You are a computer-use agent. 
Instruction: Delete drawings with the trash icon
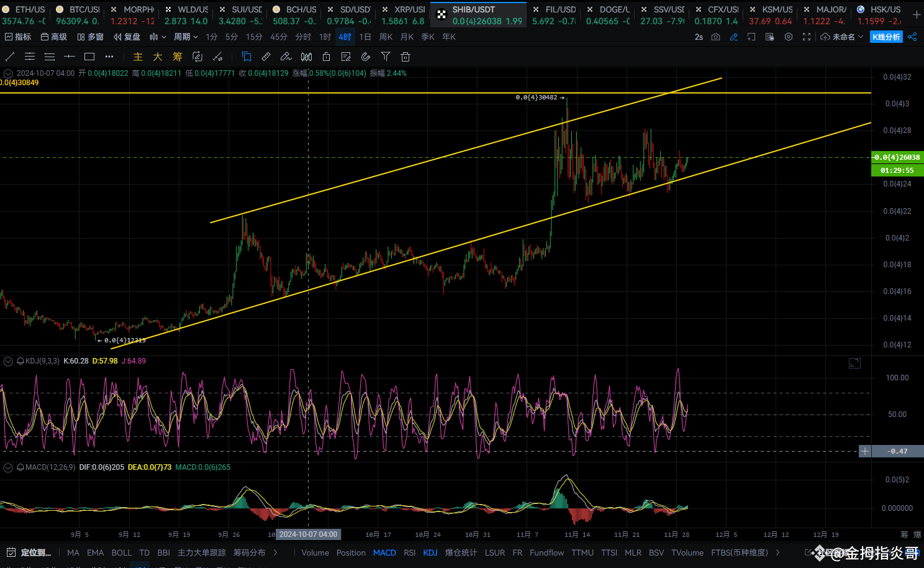(405, 57)
